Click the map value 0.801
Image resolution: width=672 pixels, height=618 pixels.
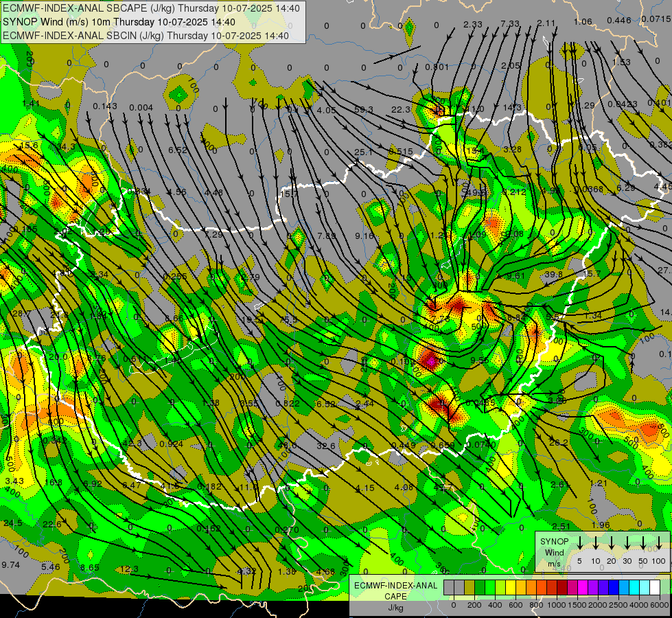click(437, 67)
